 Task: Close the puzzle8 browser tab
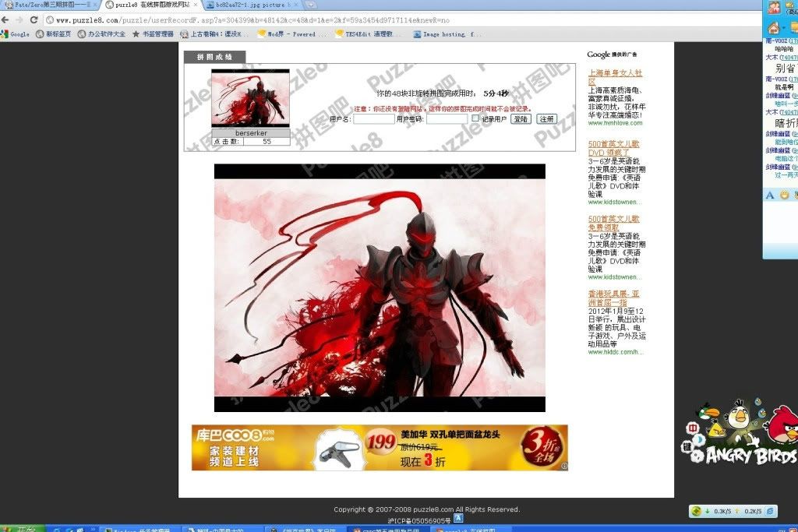click(196, 5)
